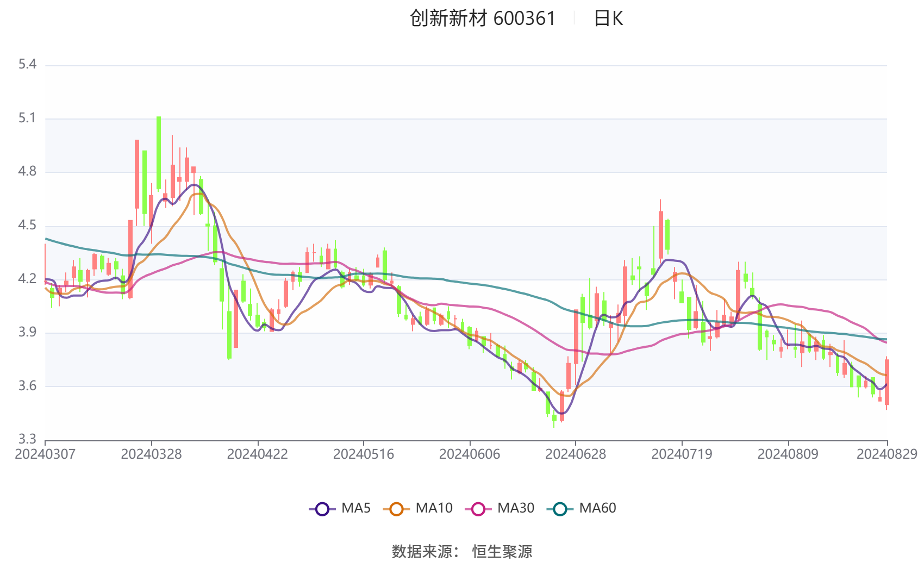Click the 20240628 date axis label
Image resolution: width=924 pixels, height=562 pixels.
coord(576,454)
